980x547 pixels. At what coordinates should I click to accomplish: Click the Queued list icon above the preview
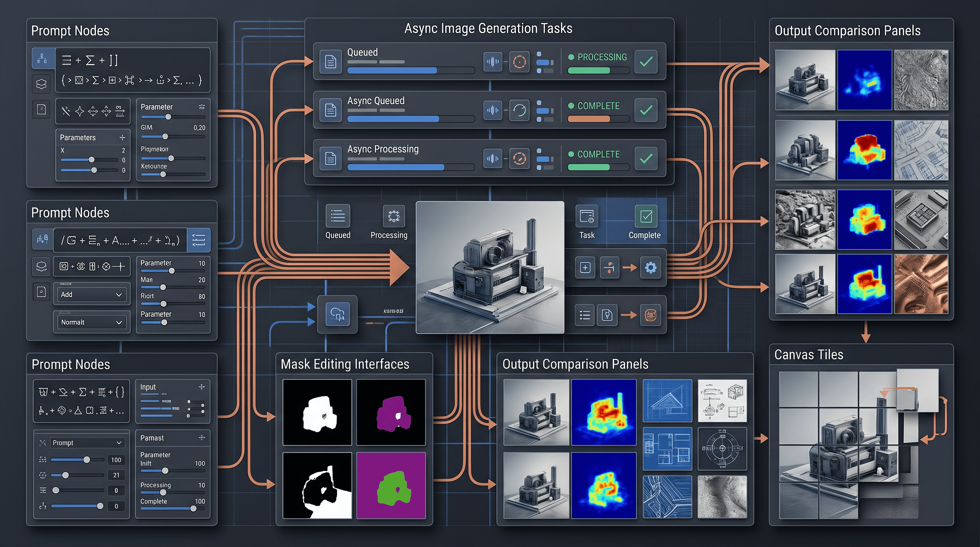click(x=338, y=216)
